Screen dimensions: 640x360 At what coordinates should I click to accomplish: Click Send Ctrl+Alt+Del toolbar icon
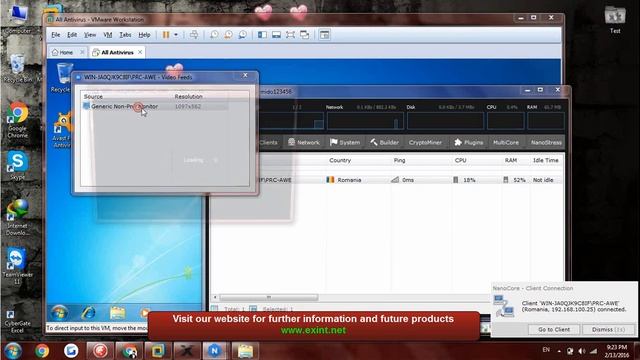point(194,35)
